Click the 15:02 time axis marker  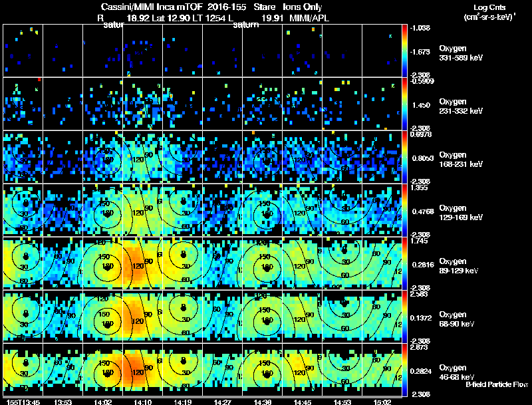[382, 402]
